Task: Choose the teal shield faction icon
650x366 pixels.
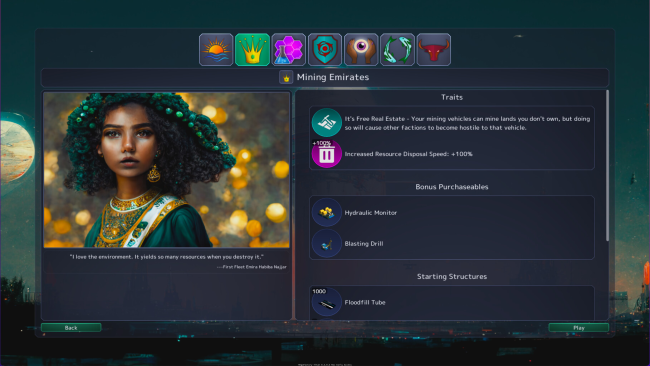Action: pyautogui.click(x=325, y=50)
